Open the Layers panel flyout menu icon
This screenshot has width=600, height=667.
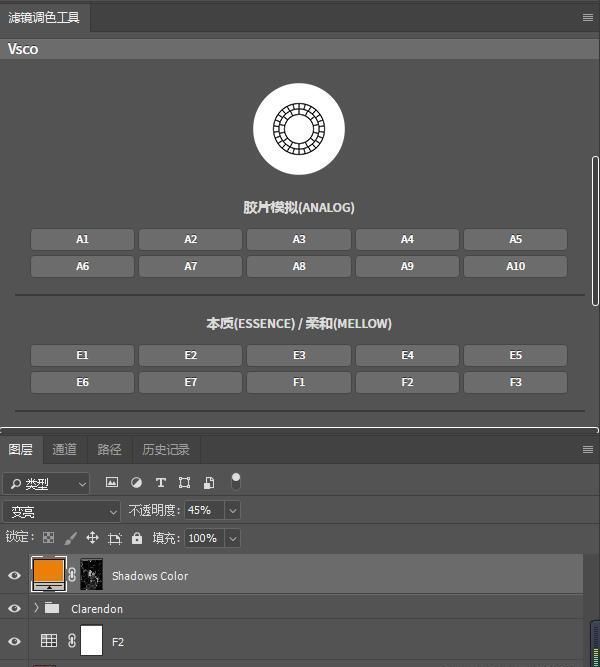[588, 450]
